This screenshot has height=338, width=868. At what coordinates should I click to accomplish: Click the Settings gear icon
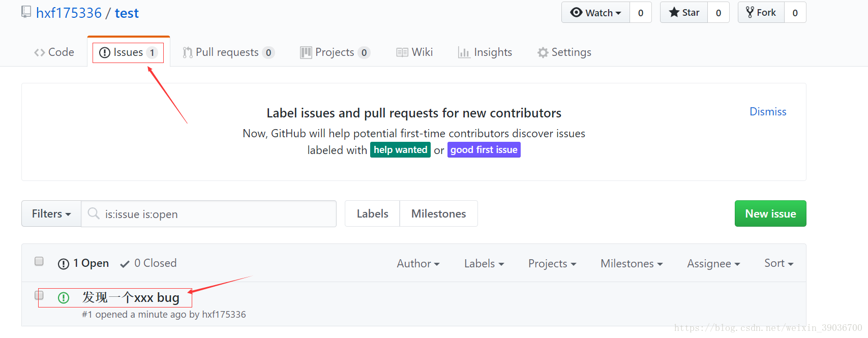point(543,52)
